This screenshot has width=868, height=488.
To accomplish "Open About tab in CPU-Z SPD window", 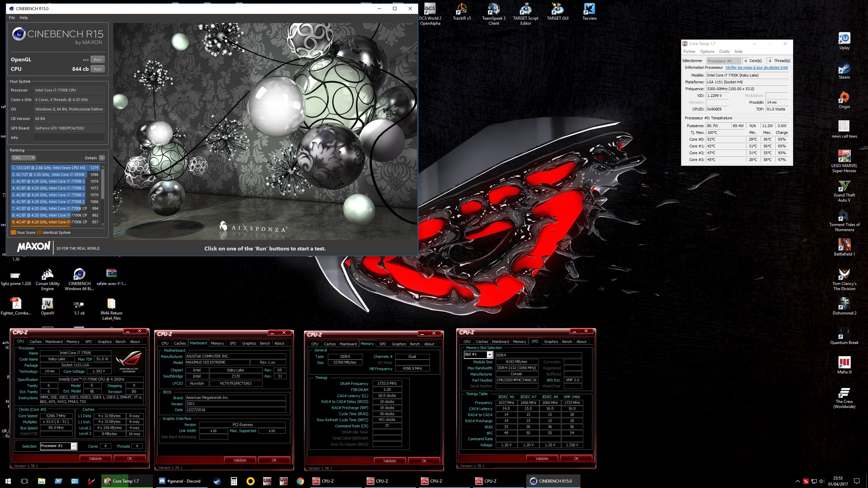I will pyautogui.click(x=581, y=342).
